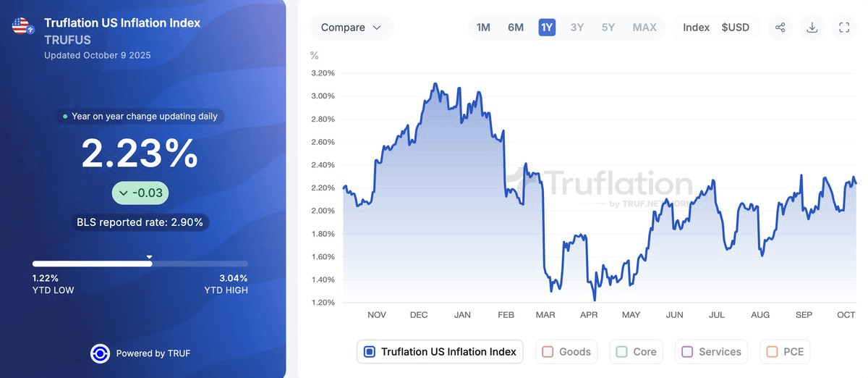The height and width of the screenshot is (378, 868).
Task: Enable the Core series checkbox
Action: click(x=621, y=352)
